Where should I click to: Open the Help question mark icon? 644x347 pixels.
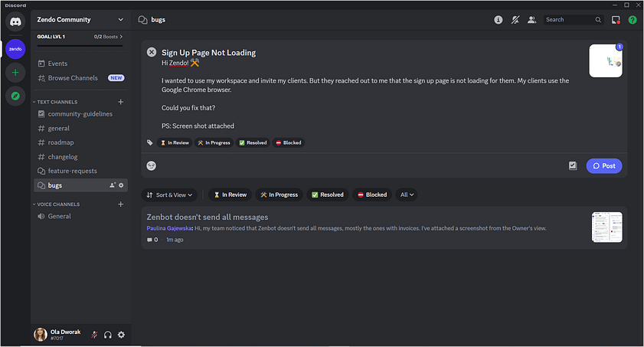point(633,20)
